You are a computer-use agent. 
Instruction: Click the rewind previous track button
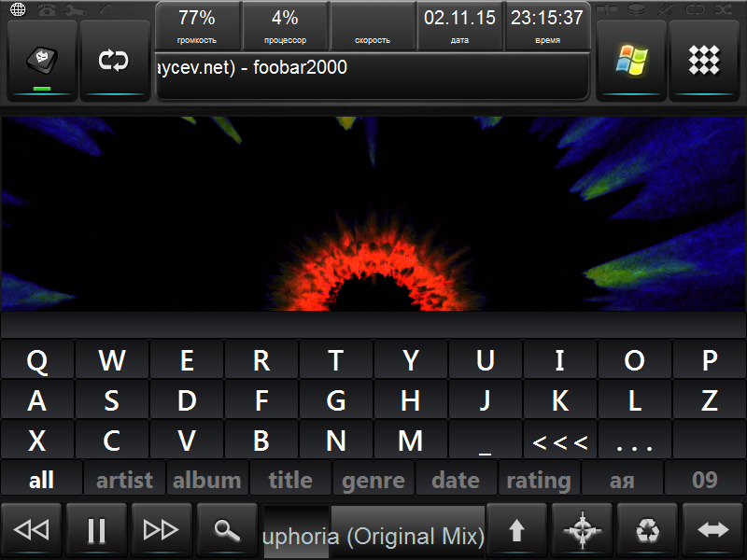tap(32, 531)
